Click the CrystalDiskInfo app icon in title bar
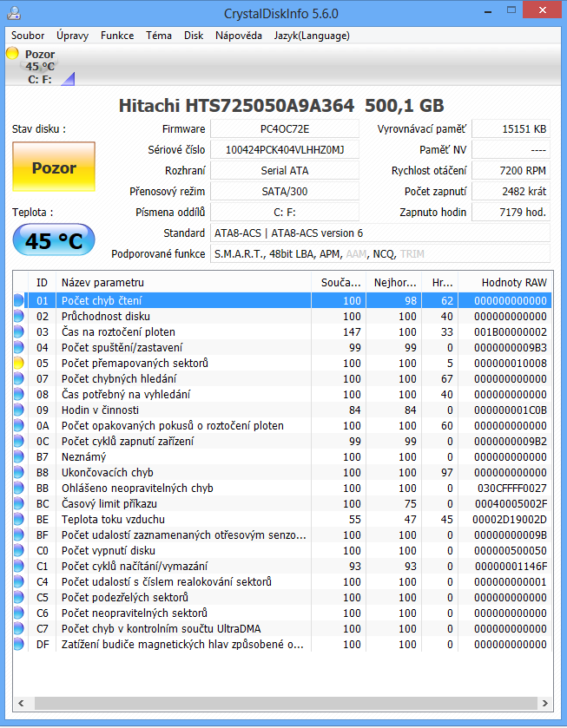The height and width of the screenshot is (728, 567). 14,13
